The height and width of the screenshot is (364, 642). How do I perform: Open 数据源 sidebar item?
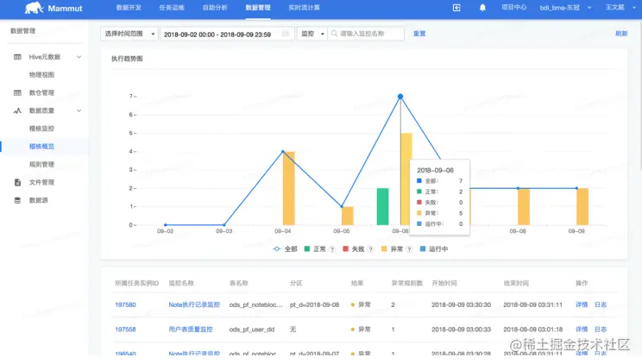pyautogui.click(x=39, y=200)
